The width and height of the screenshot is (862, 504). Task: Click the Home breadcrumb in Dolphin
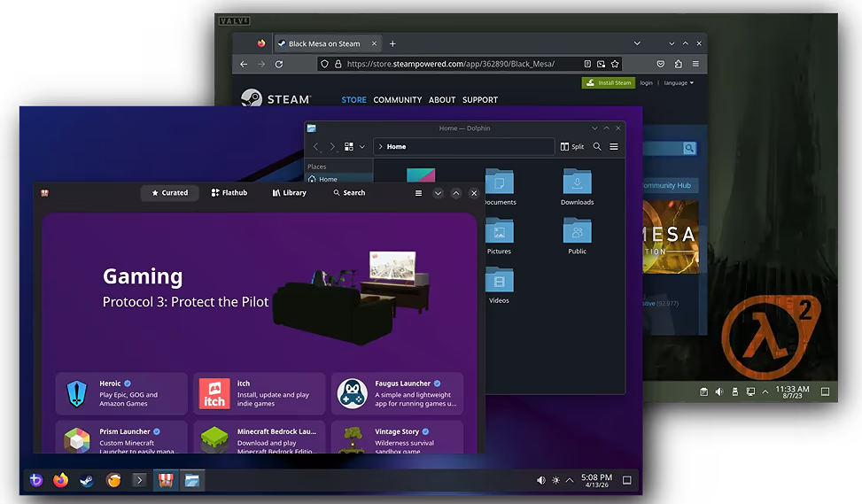tap(396, 147)
